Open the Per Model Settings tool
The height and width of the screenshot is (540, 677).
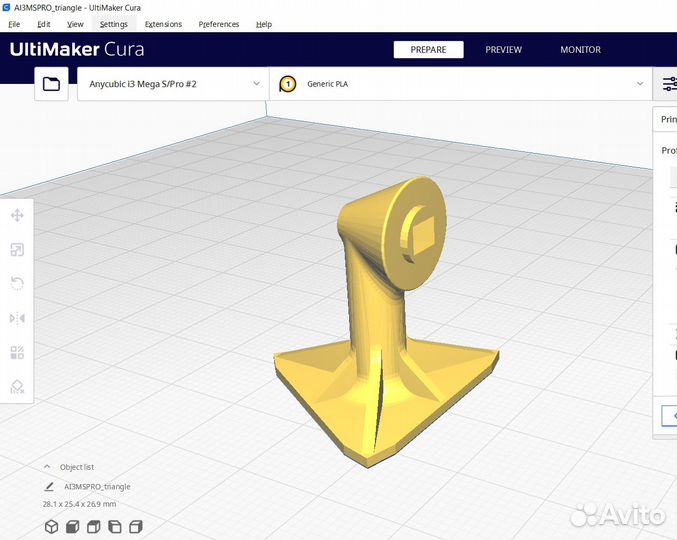pos(17,352)
